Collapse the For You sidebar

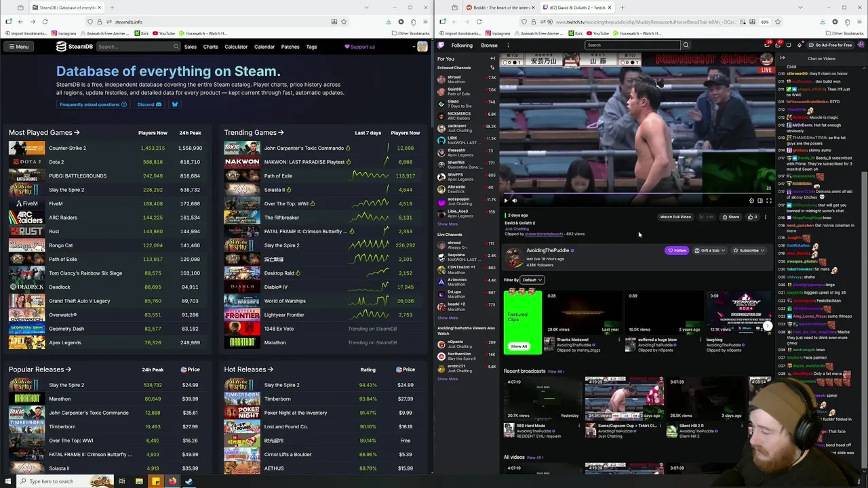493,59
